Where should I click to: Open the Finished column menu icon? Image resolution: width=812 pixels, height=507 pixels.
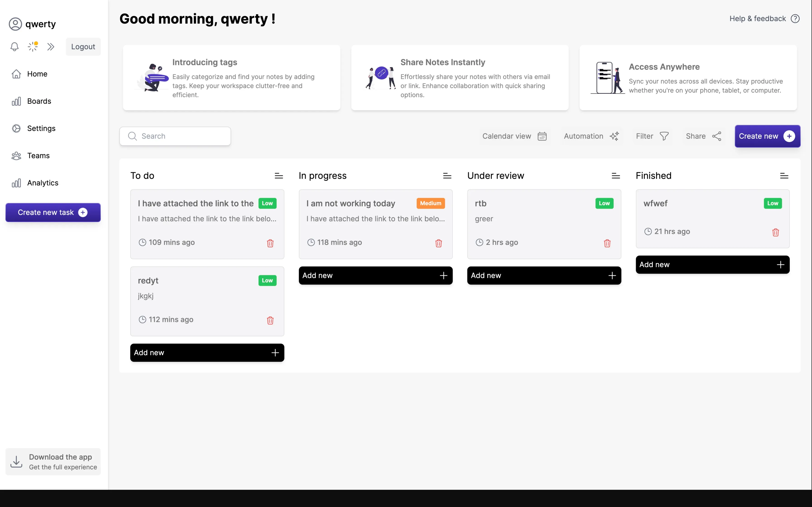coord(784,176)
